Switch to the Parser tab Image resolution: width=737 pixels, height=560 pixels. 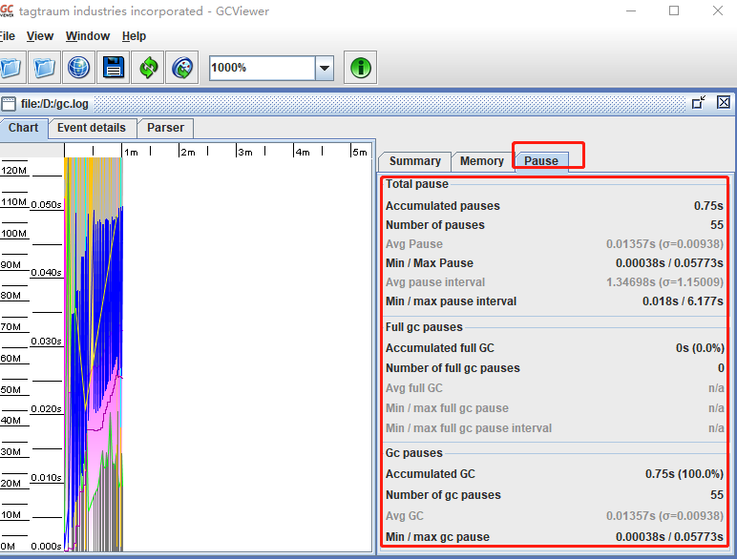[x=165, y=128]
